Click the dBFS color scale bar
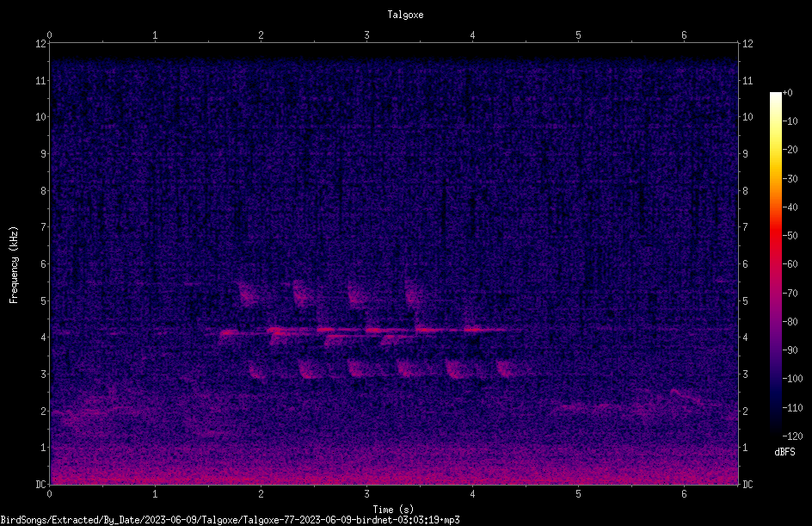This screenshot has width=812, height=526. 775,264
